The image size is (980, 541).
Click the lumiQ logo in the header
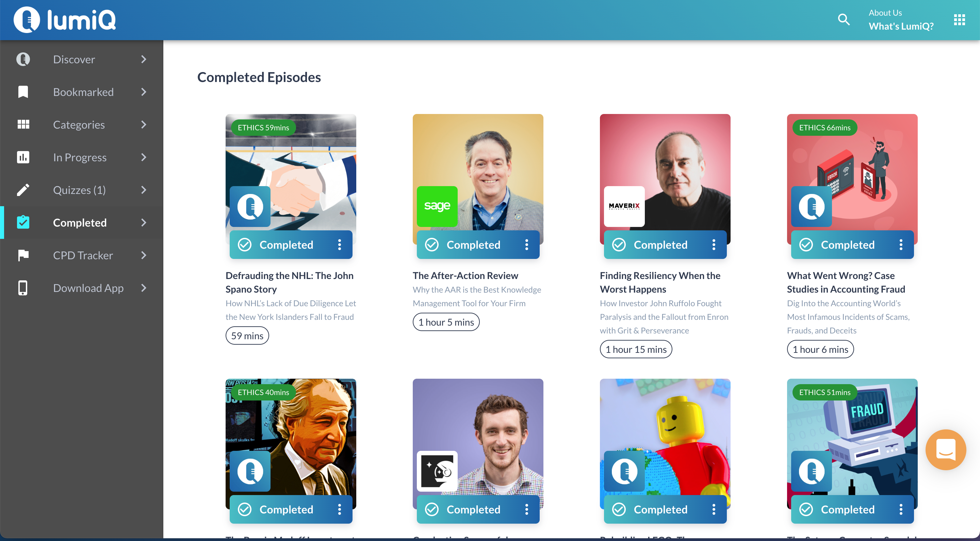point(65,19)
